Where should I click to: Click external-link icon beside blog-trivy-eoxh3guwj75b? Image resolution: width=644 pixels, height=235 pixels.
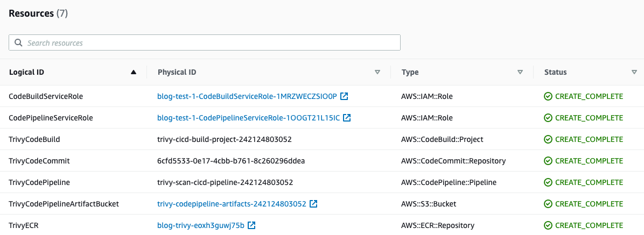[252, 225]
